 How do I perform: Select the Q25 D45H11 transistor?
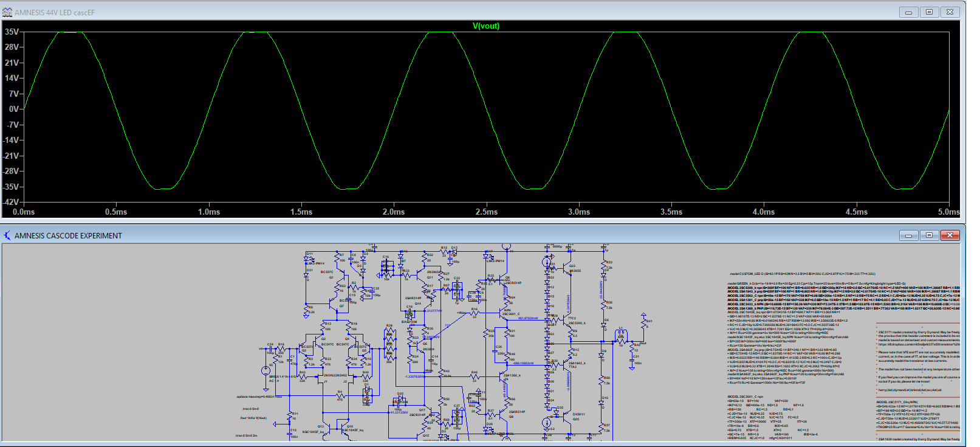[567, 417]
